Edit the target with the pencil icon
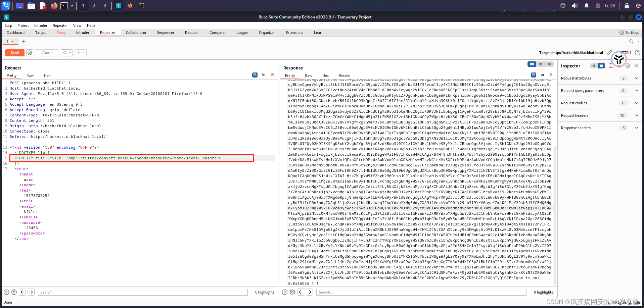The image size is (644, 308). tap(609, 53)
